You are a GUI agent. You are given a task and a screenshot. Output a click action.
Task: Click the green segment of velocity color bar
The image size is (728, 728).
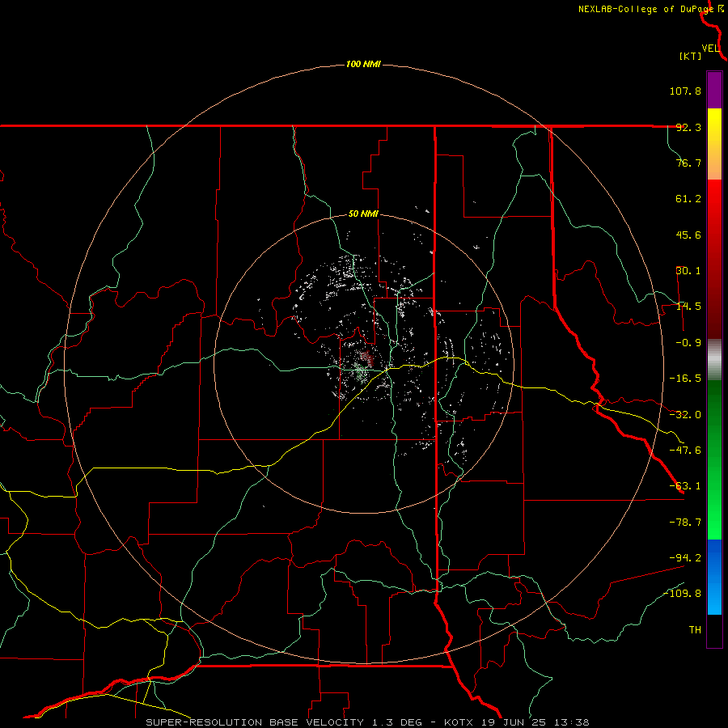pos(714,459)
